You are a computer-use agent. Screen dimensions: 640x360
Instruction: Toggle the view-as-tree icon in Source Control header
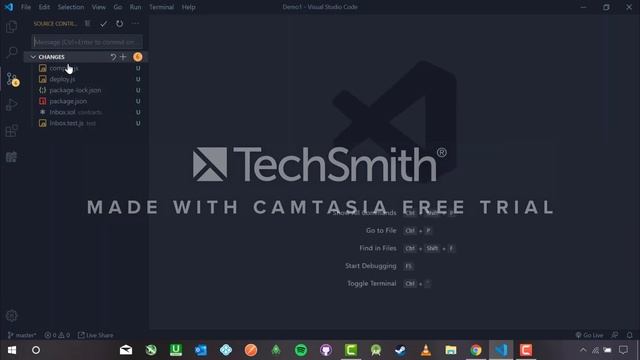coord(88,24)
